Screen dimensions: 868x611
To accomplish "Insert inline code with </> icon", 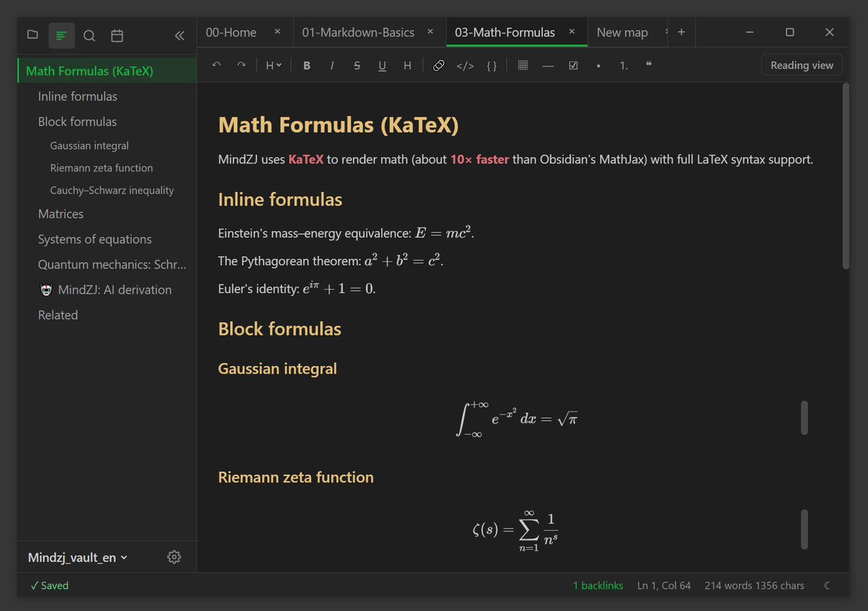I will (x=465, y=65).
